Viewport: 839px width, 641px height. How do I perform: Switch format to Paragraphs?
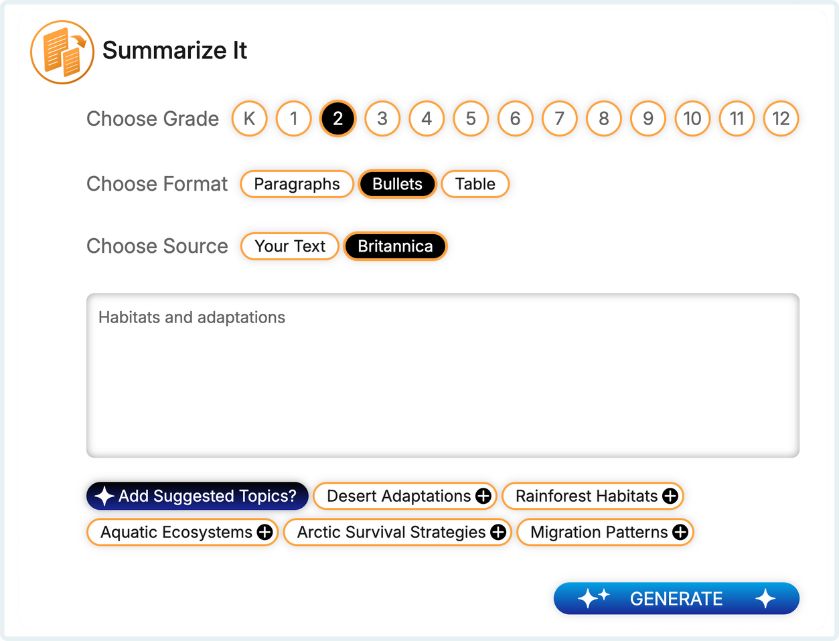pos(297,184)
